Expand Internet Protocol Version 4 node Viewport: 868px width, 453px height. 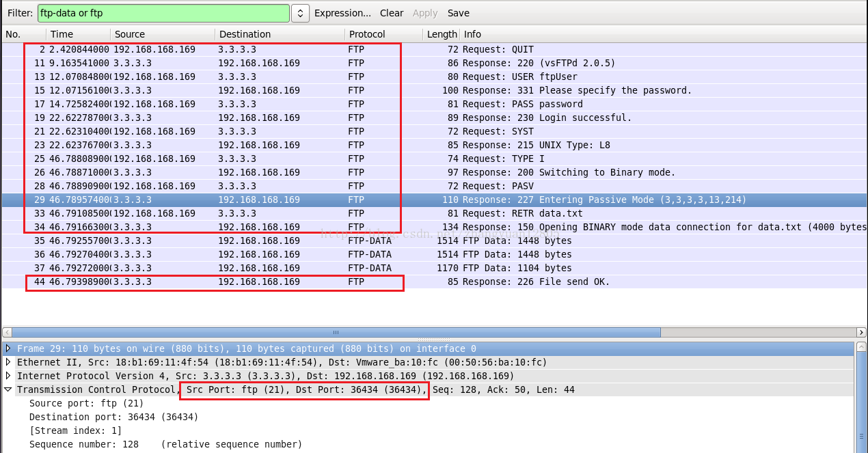8,376
